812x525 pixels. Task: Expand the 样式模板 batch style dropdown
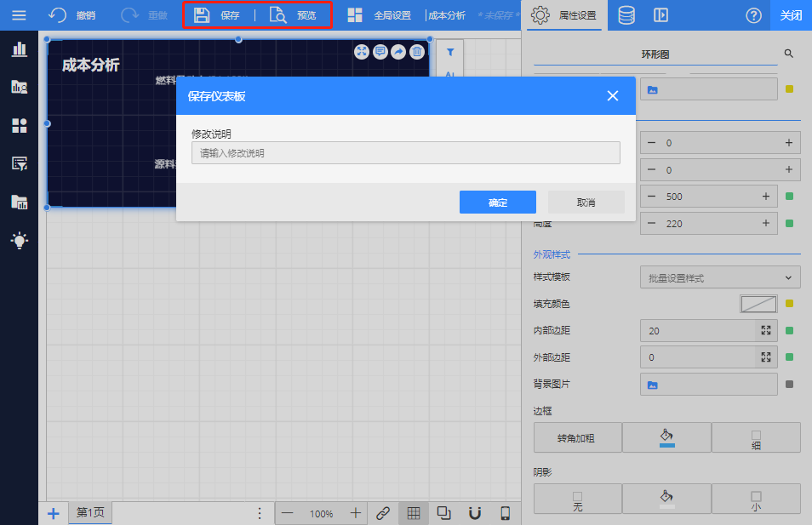tap(720, 277)
